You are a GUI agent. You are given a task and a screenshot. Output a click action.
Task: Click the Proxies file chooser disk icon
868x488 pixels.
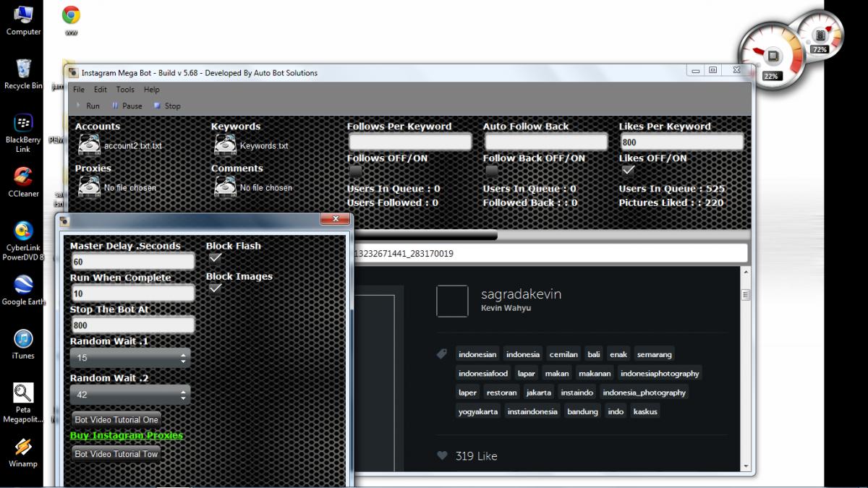88,187
